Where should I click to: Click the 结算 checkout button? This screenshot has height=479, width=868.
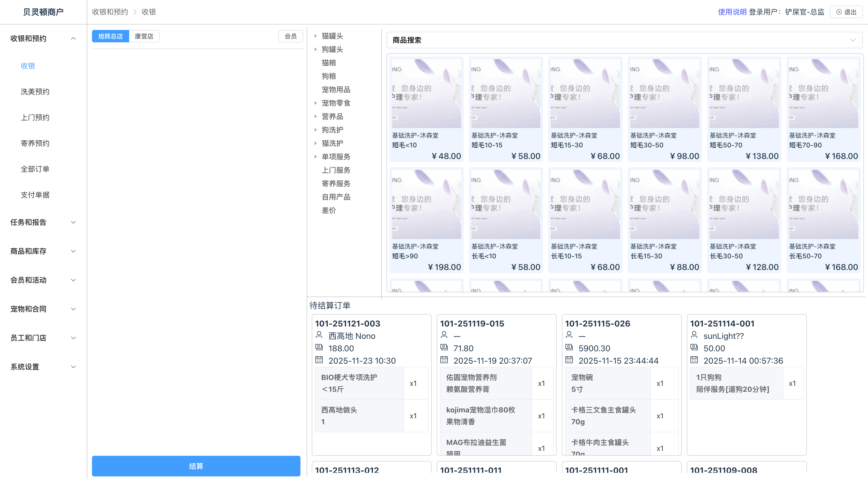196,466
